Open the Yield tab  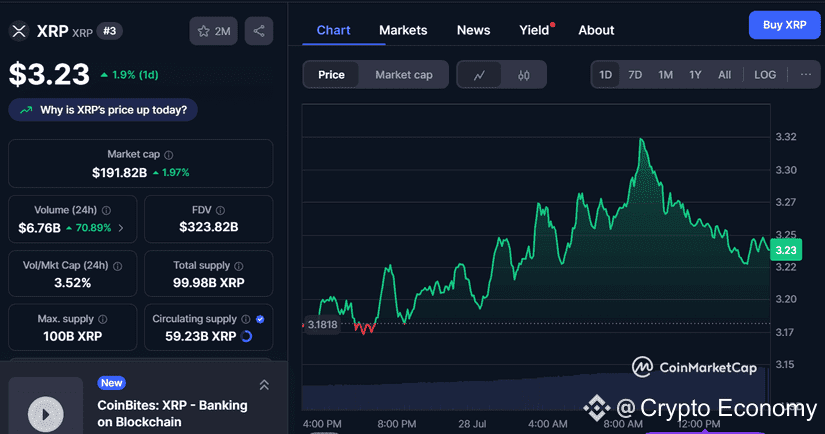(x=535, y=31)
